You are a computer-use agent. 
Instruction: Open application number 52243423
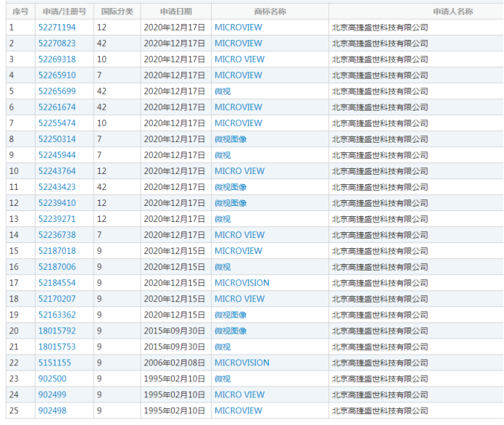coord(57,187)
